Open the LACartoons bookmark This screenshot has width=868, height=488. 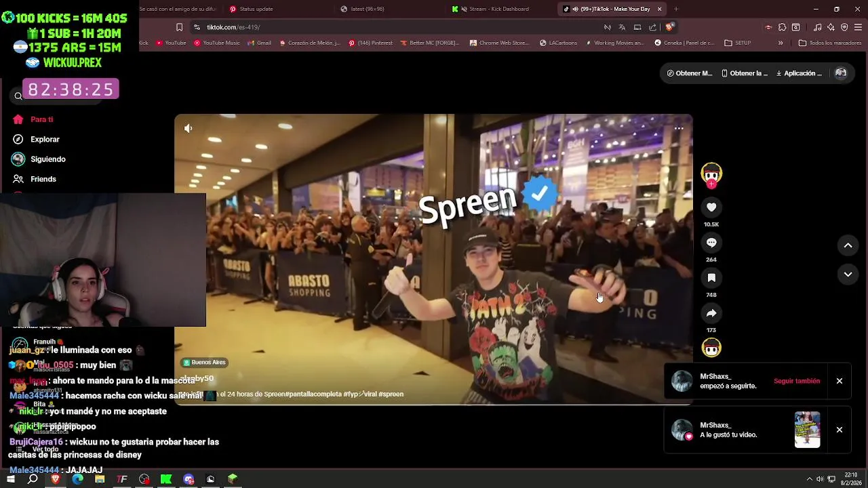tap(559, 43)
